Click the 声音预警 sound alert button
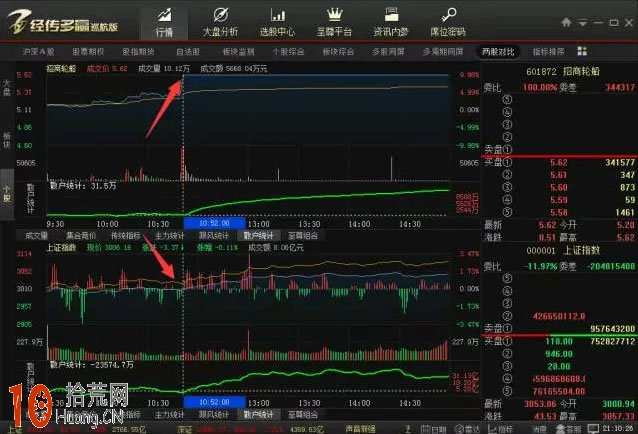Viewport: 638px width, 434px height. click(360, 429)
